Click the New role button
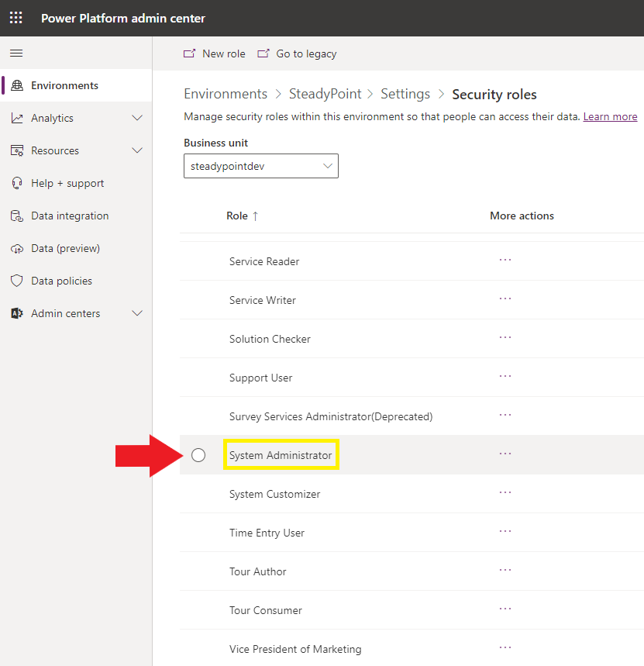This screenshot has width=644, height=666. point(215,53)
